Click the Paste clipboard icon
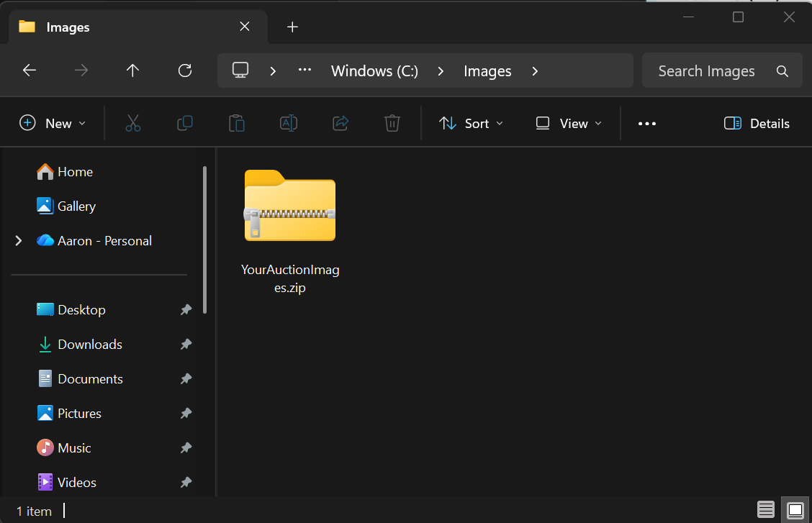 click(x=237, y=123)
